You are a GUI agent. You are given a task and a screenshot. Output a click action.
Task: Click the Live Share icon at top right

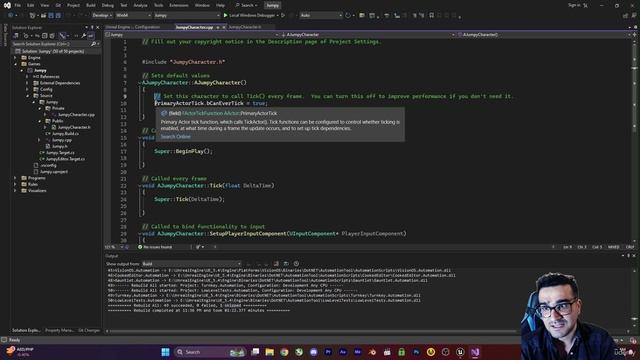(625, 16)
